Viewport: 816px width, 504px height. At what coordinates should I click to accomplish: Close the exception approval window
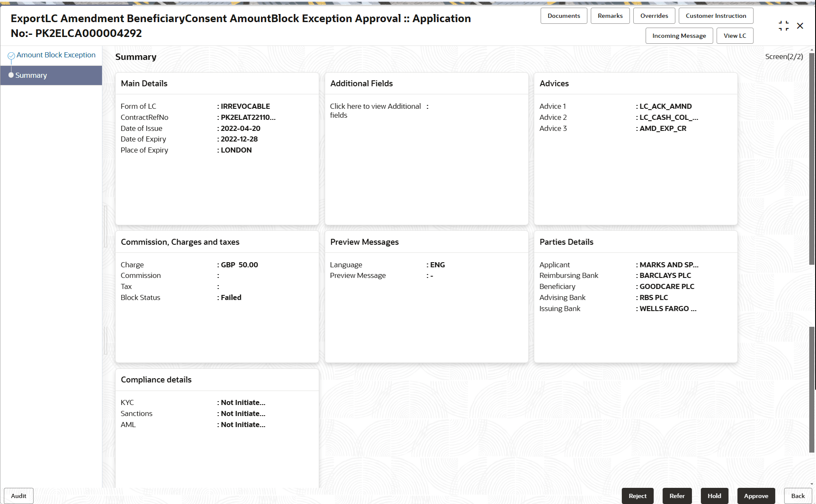800,26
